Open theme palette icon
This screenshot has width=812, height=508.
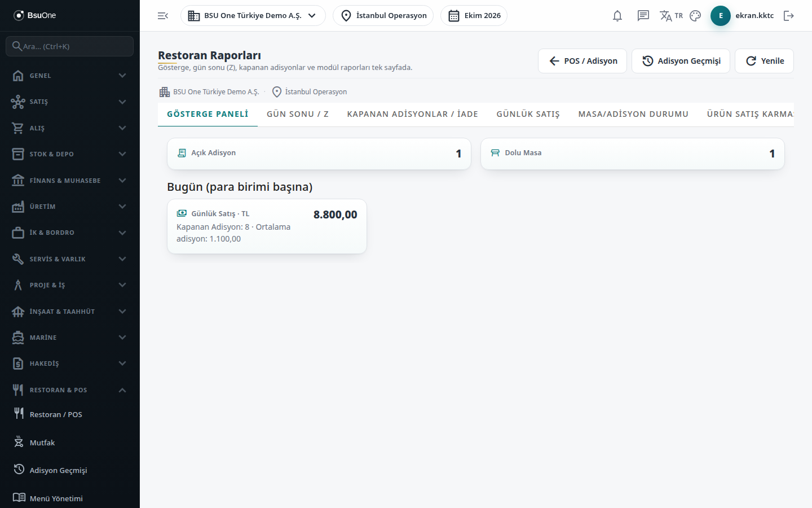point(695,16)
